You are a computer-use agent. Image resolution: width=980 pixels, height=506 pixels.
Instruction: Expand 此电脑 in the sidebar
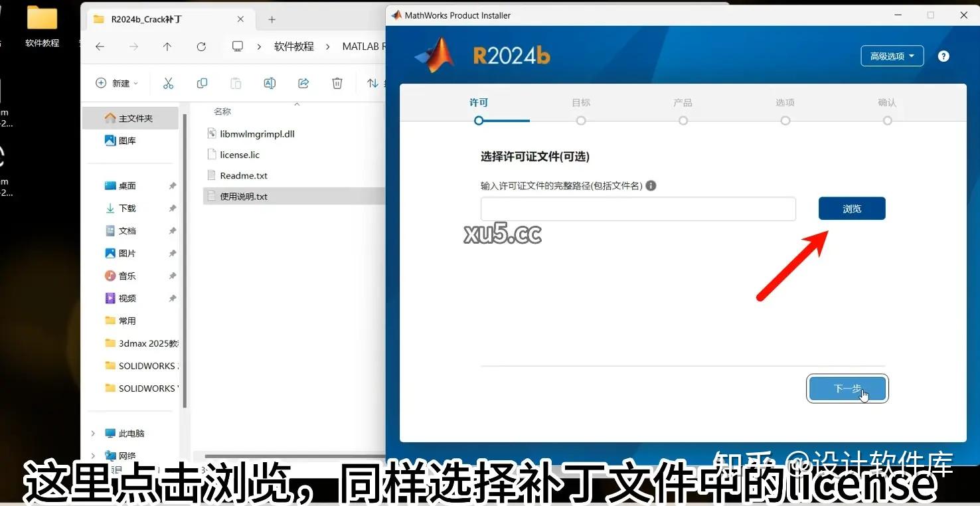tap(93, 433)
